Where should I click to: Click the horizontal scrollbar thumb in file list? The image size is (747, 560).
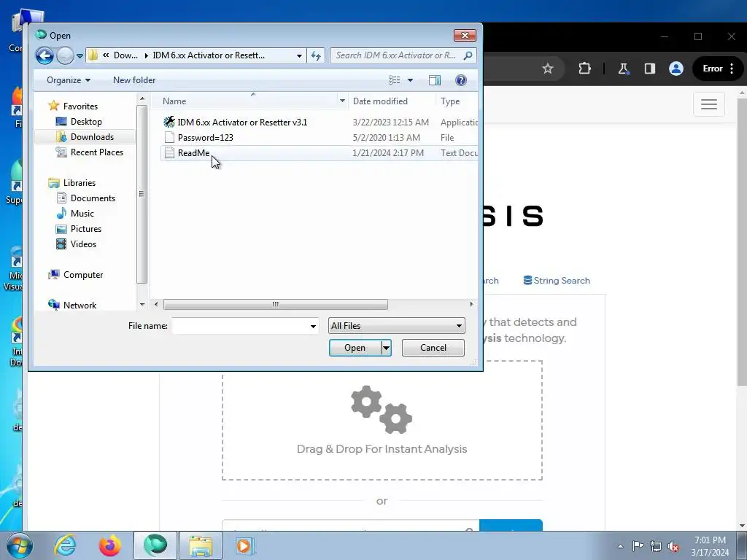click(275, 304)
